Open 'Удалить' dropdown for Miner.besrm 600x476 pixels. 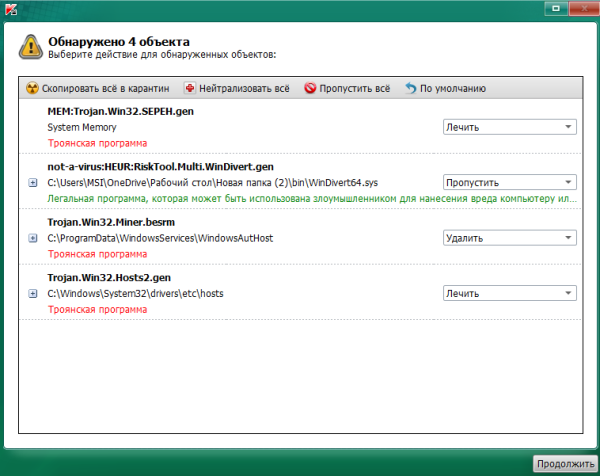pyautogui.click(x=510, y=238)
